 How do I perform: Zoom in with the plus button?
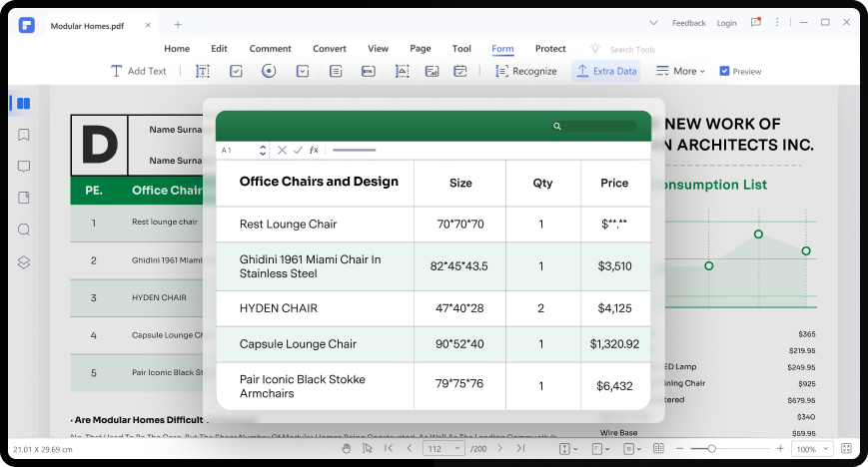tap(780, 449)
